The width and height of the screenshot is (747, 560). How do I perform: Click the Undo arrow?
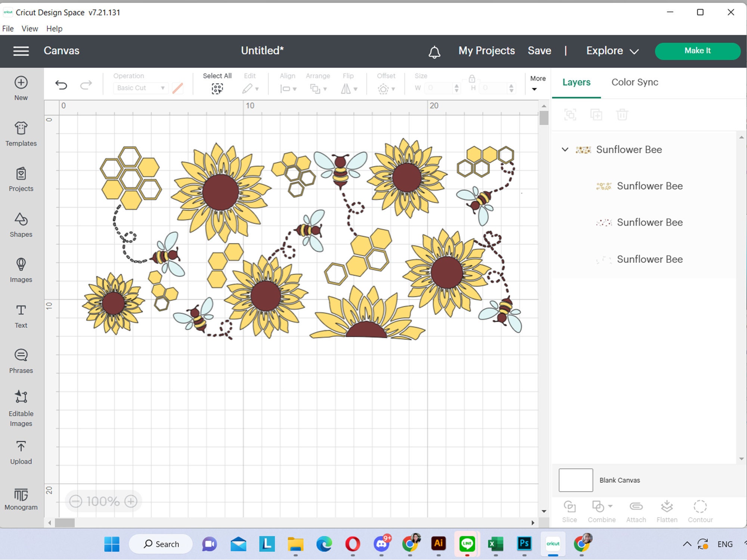(x=61, y=85)
